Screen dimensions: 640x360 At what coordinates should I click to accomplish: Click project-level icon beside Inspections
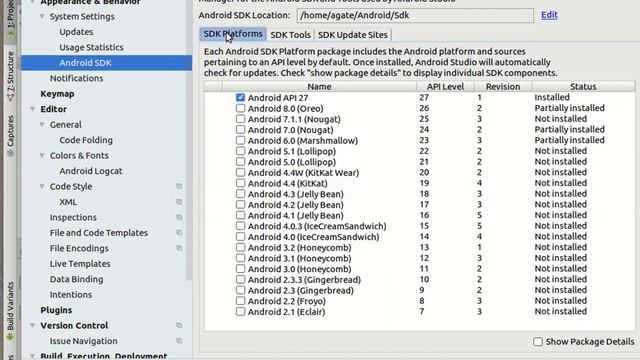tap(179, 217)
